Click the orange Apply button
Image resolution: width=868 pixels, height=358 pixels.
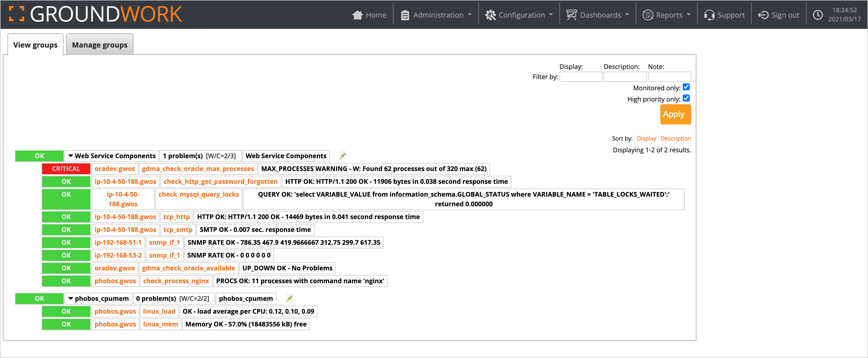click(675, 114)
